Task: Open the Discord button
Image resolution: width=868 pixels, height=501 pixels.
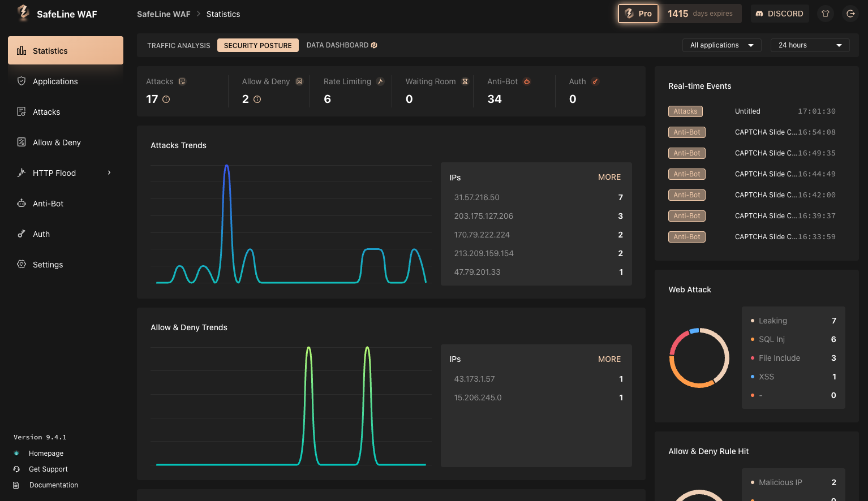Action: [x=780, y=14]
